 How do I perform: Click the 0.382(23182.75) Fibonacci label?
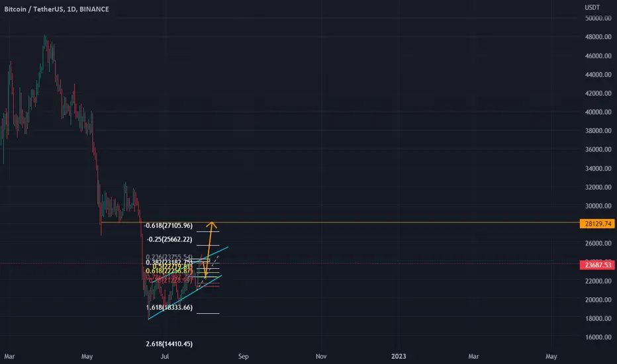[x=169, y=263]
